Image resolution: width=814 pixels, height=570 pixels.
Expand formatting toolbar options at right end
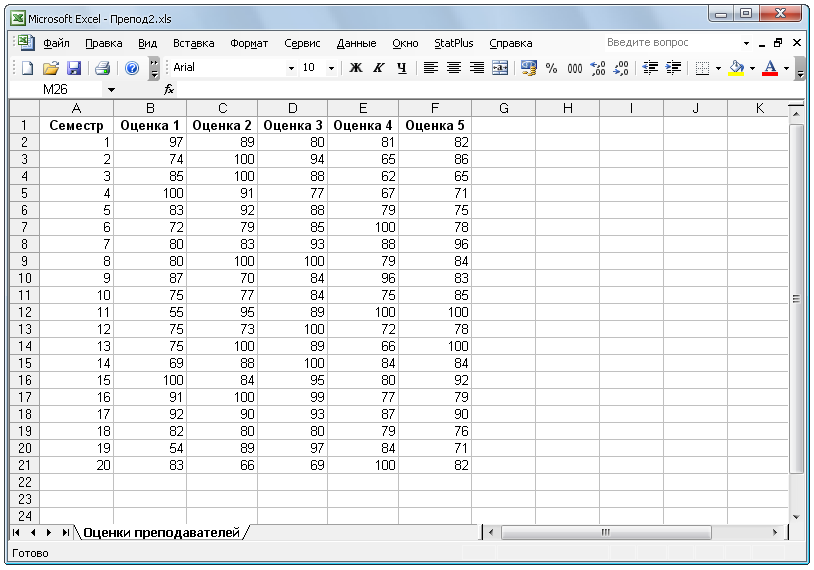coord(800,68)
